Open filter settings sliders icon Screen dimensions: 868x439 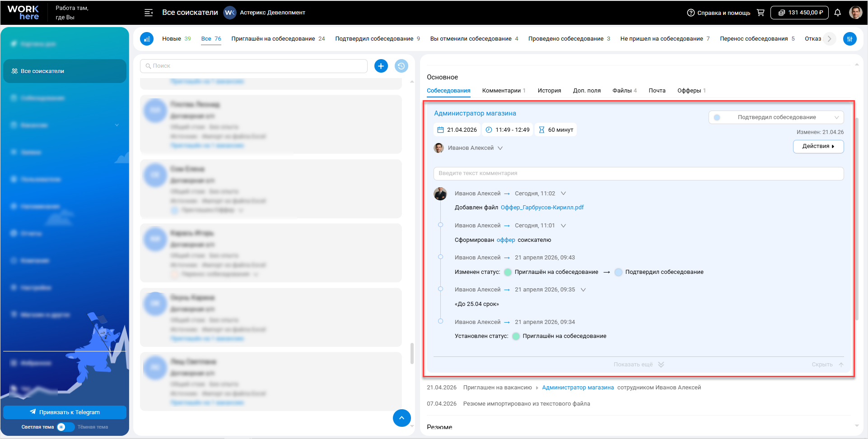pyautogui.click(x=850, y=39)
